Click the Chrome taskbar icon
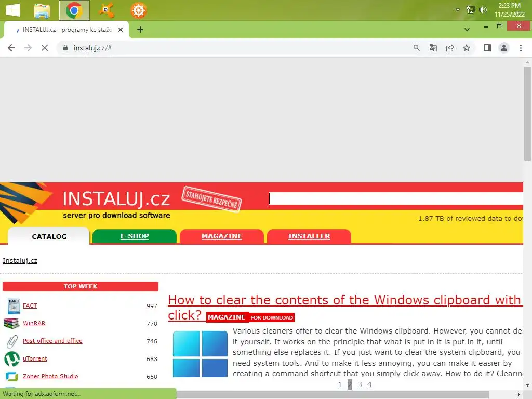The image size is (532, 399). click(74, 10)
